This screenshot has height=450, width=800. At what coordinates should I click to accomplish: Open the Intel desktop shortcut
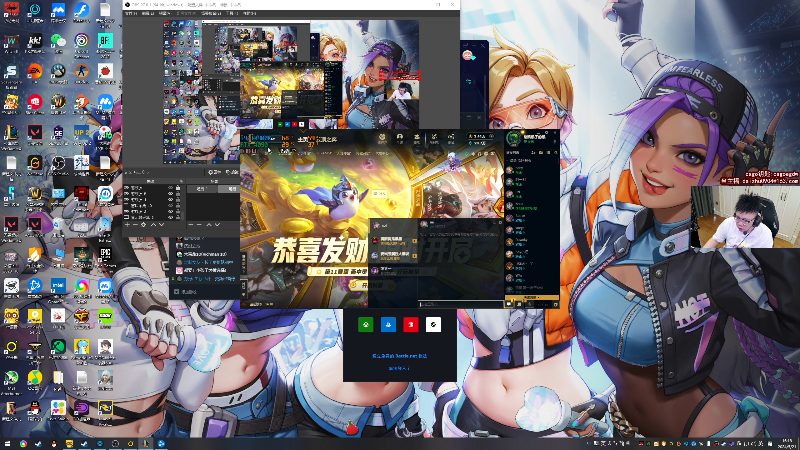click(x=58, y=286)
